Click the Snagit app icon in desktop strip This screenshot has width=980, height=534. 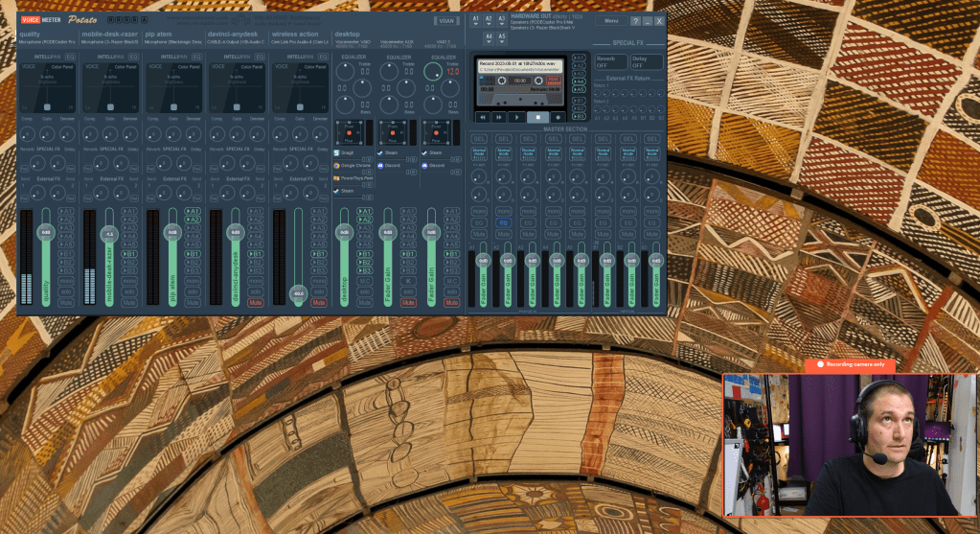tap(337, 152)
